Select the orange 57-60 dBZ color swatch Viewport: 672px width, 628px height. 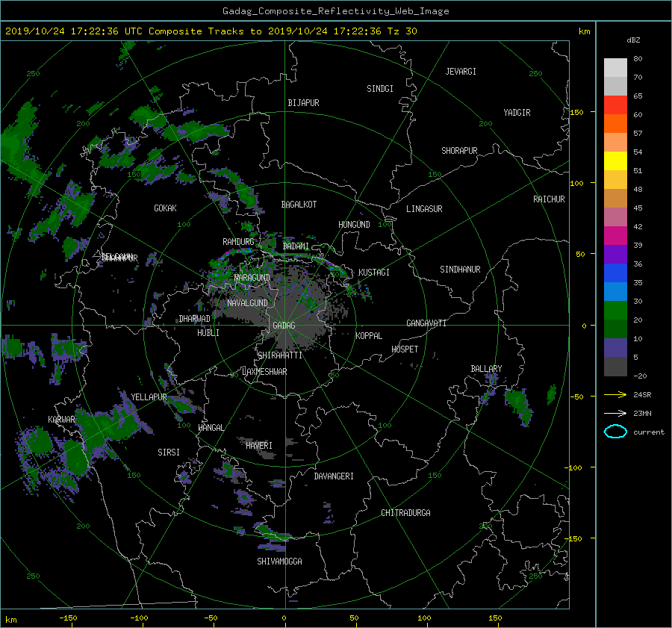615,124
